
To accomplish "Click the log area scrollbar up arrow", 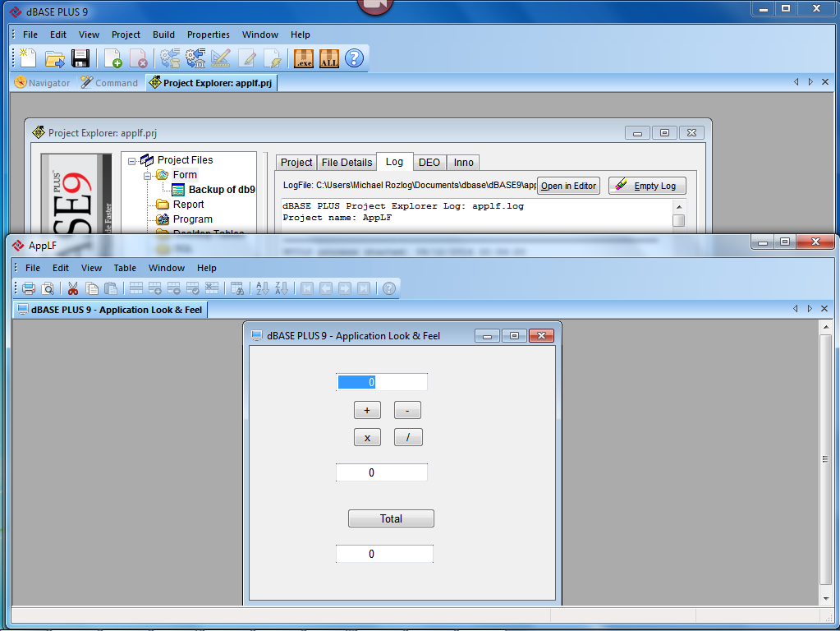I will (679, 207).
